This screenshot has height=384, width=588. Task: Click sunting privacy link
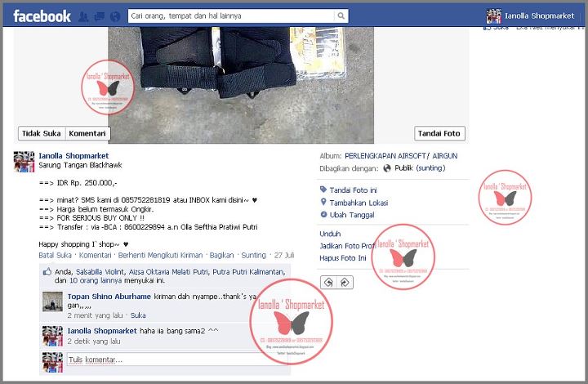431,168
